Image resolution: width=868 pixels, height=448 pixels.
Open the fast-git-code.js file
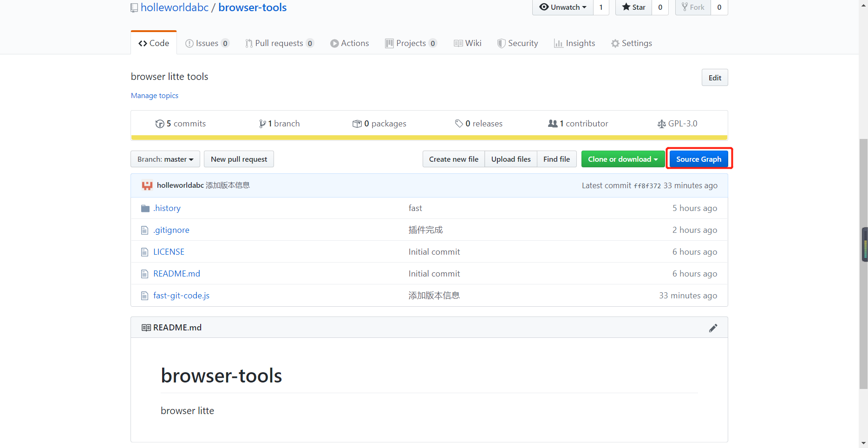tap(181, 296)
